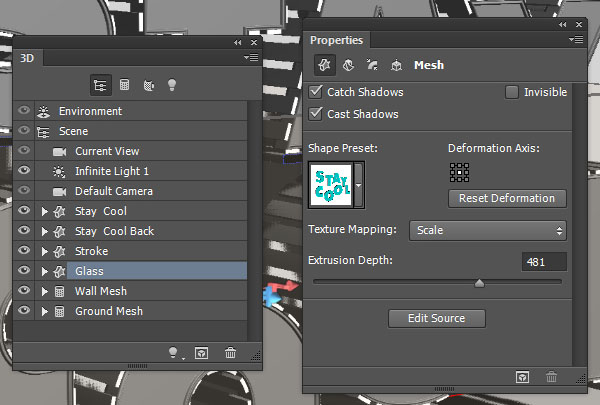Click the Edit Source button
The width and height of the screenshot is (600, 405).
click(x=437, y=318)
